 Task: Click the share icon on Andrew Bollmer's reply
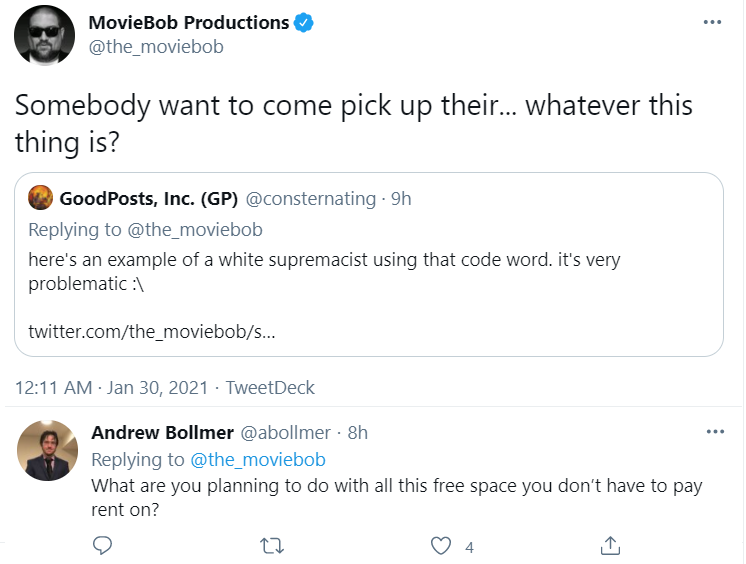pyautogui.click(x=610, y=545)
